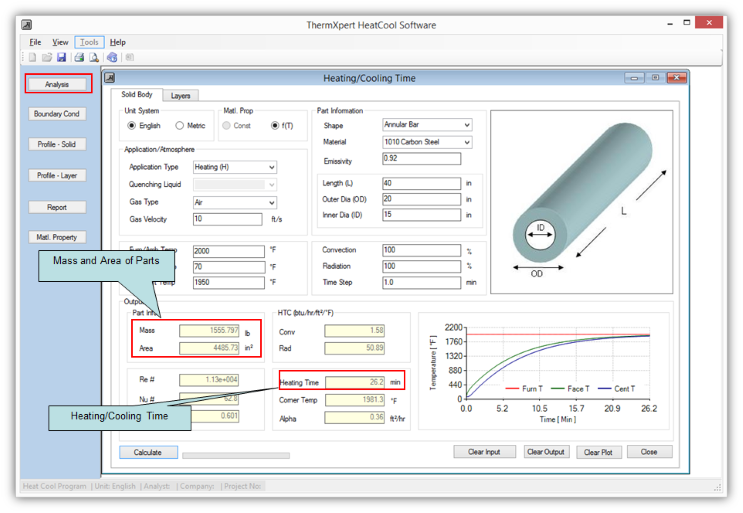Open the Tools menu
Screen dimensions: 743x513
click(x=89, y=42)
